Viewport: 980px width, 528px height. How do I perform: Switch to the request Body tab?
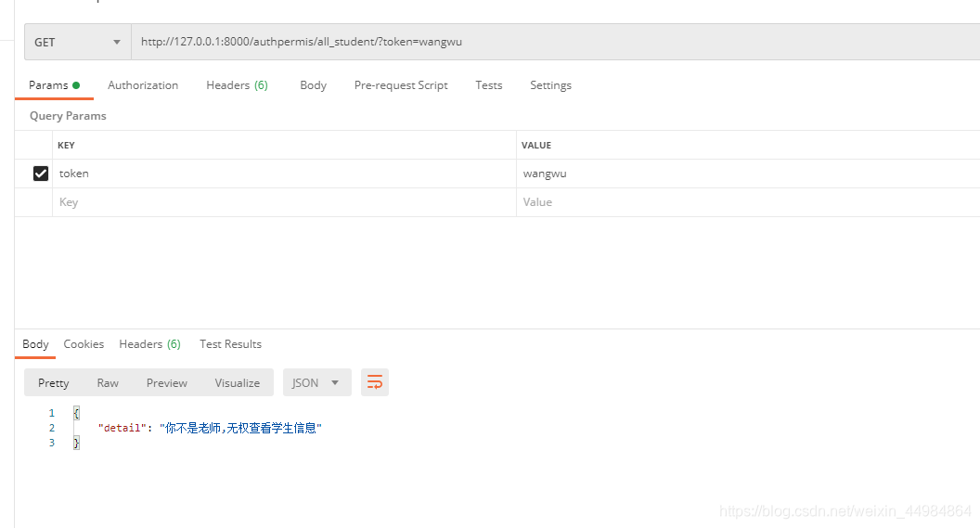click(x=313, y=85)
